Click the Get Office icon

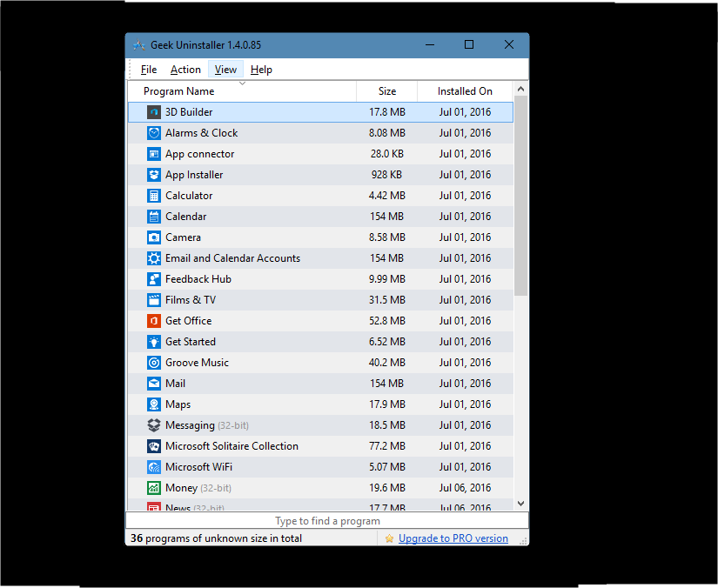click(154, 321)
